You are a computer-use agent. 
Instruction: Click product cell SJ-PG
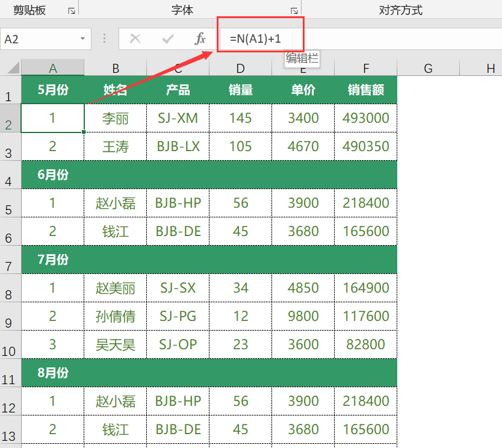coord(178,316)
